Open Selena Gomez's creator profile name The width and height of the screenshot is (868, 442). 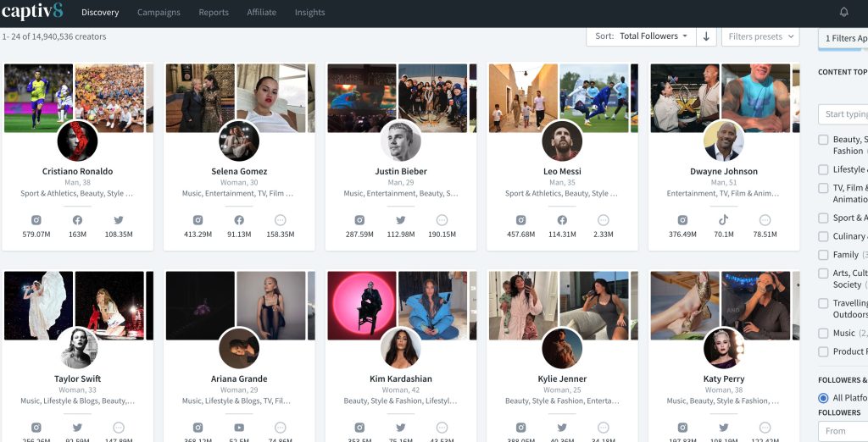tap(239, 172)
